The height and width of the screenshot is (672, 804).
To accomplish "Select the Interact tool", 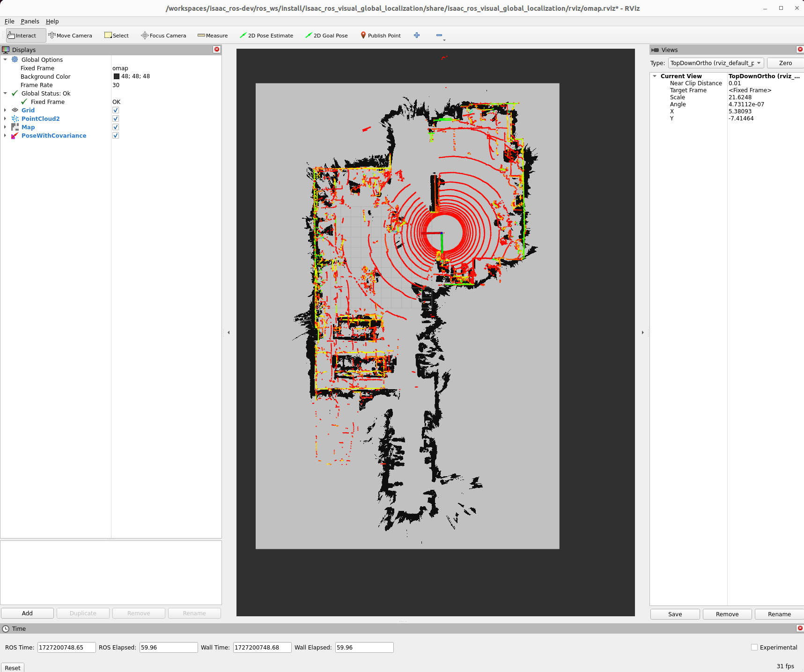I will (x=24, y=35).
